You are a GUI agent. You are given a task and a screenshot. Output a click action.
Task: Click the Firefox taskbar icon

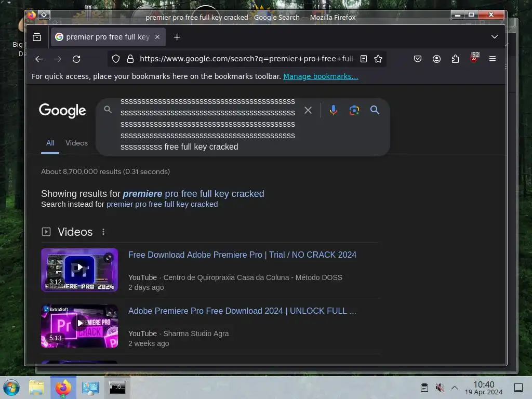pos(63,388)
